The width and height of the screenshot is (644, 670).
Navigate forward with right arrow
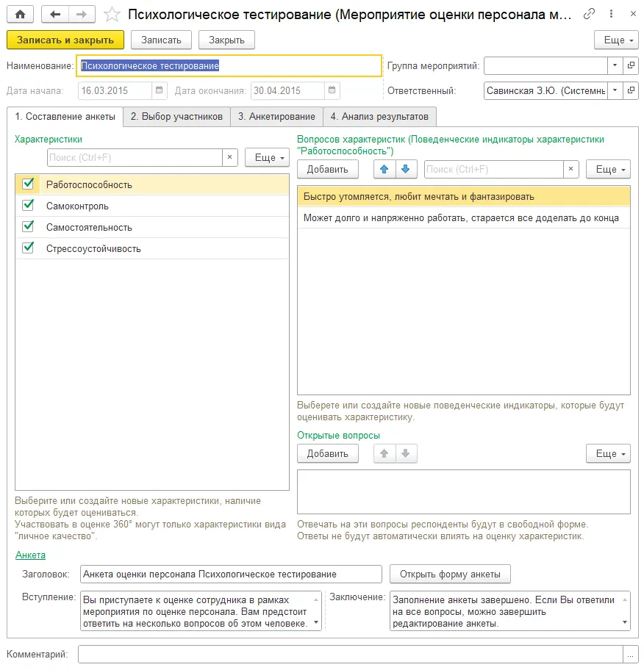82,15
